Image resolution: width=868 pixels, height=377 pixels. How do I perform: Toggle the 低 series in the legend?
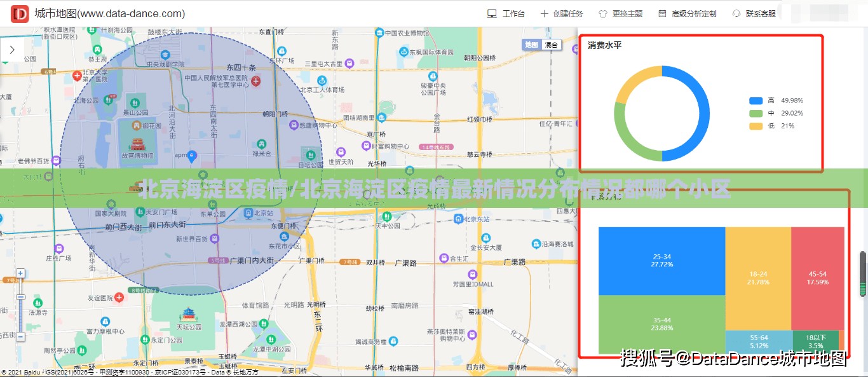pyautogui.click(x=772, y=126)
